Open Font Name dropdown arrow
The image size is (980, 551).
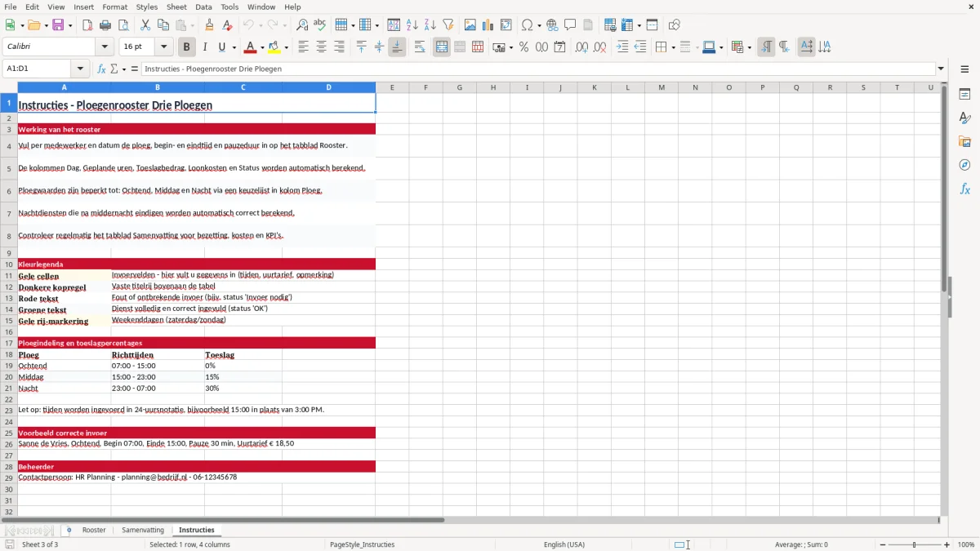[x=104, y=47]
